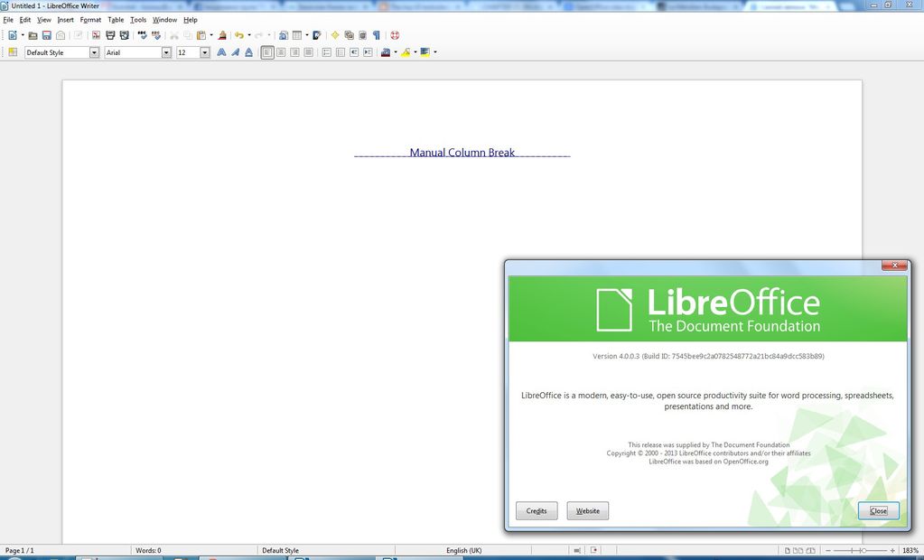Open the Help menu
This screenshot has width=924, height=560.
coord(191,20)
